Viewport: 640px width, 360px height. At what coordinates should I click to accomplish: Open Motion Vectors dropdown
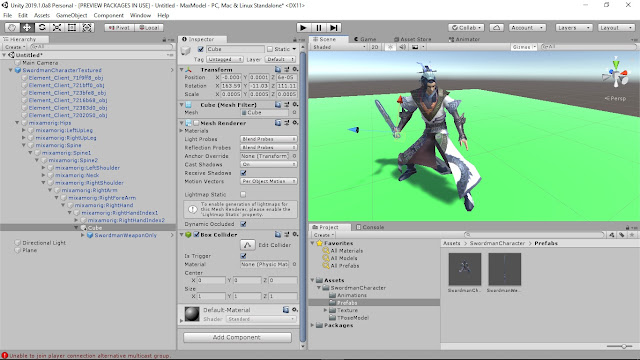[269, 181]
